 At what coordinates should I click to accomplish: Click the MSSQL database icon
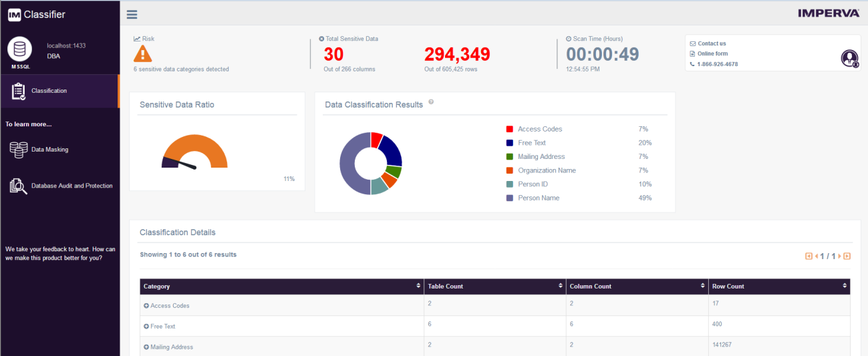pos(20,49)
